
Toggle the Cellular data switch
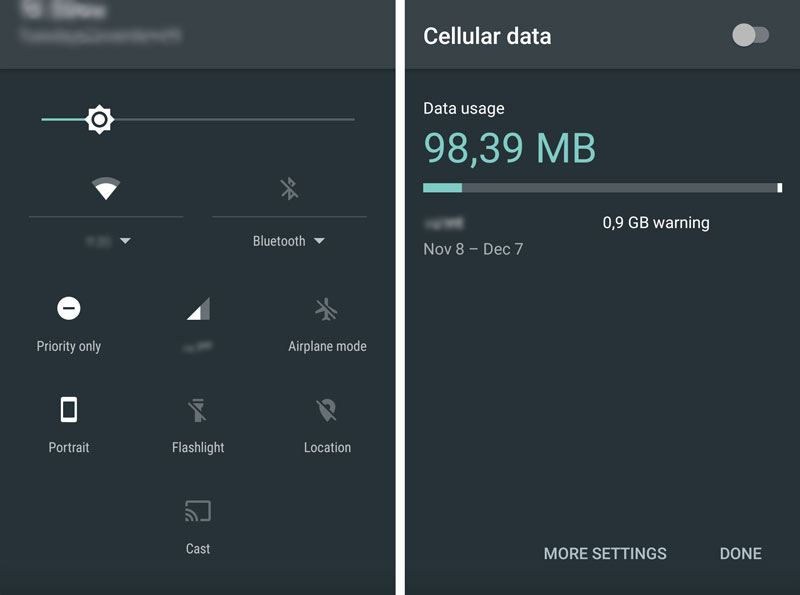point(751,36)
